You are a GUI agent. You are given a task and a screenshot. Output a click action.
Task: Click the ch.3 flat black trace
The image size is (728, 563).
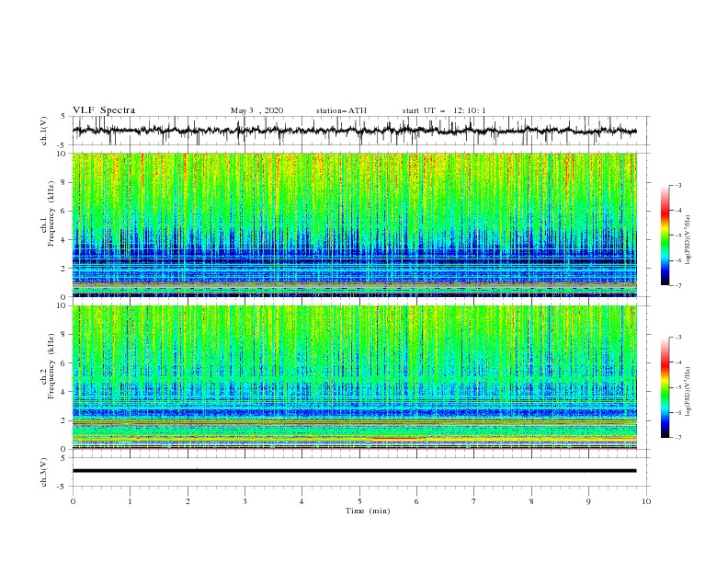(x=354, y=471)
